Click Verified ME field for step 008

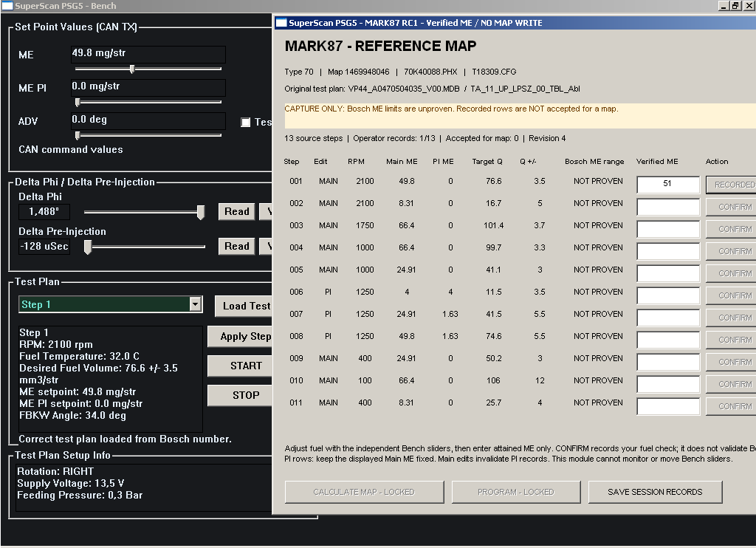click(x=668, y=340)
